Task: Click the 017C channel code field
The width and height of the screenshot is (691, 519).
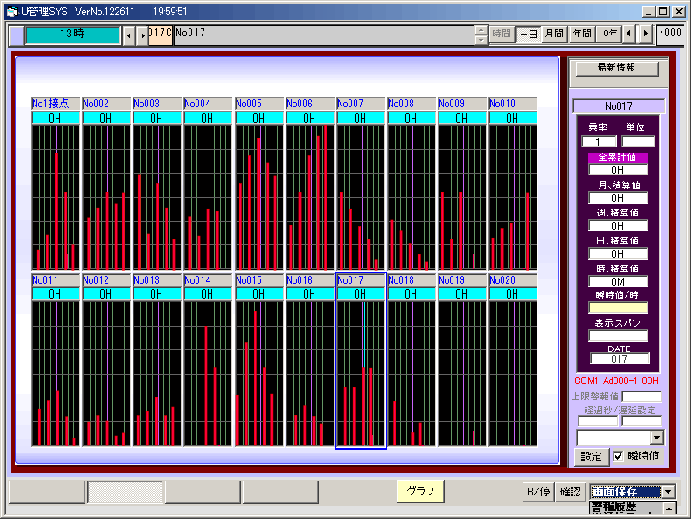Action: tap(160, 35)
